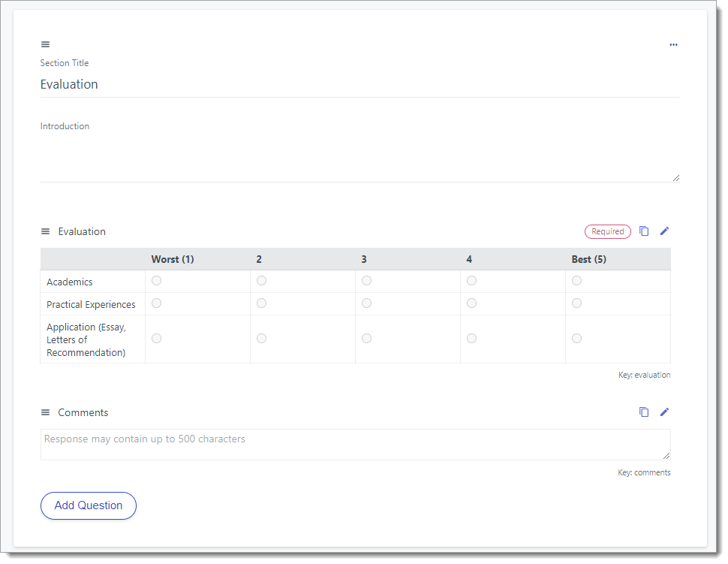The height and width of the screenshot is (564, 728).
Task: Duplicate the Comments question
Action: pyautogui.click(x=644, y=412)
